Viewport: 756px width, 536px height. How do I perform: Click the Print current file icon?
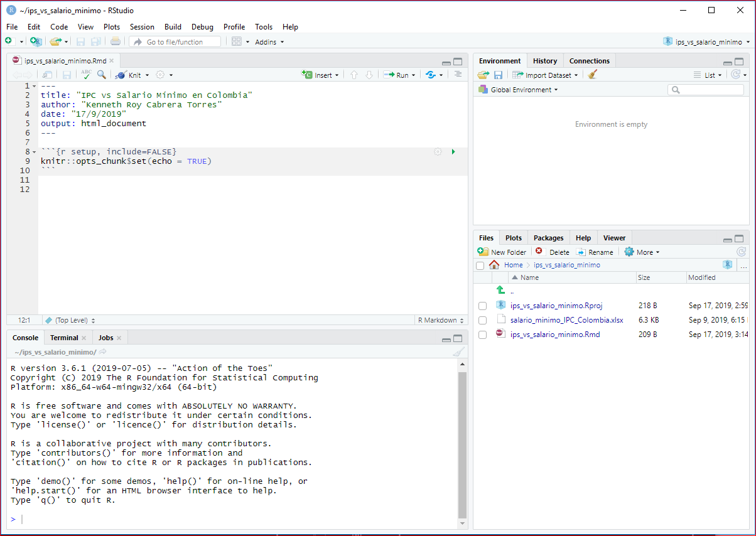[115, 41]
